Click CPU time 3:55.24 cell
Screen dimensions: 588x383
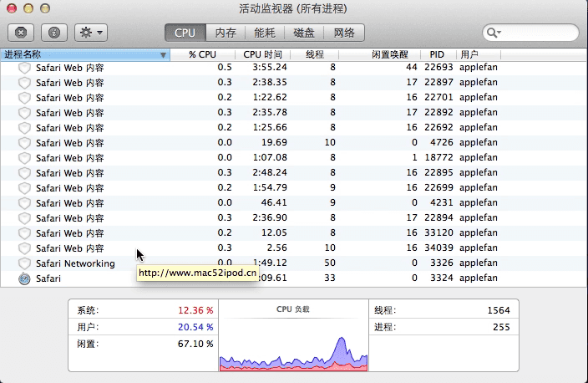270,67
